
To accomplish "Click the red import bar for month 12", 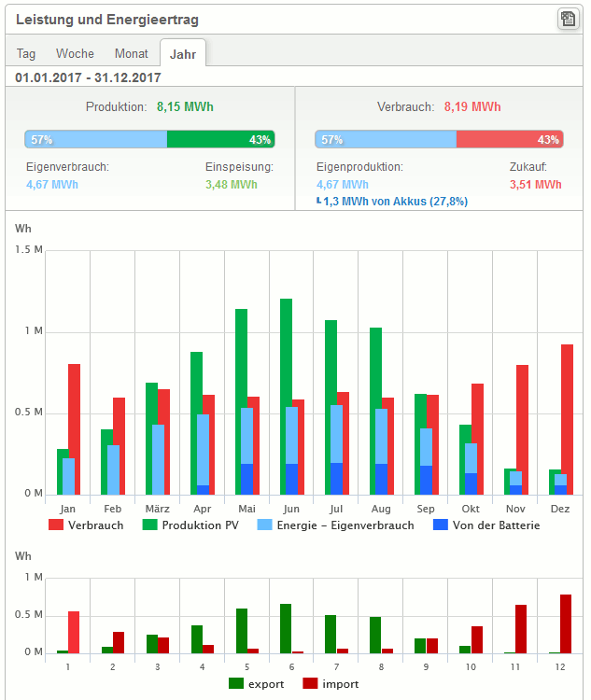I will tap(565, 623).
